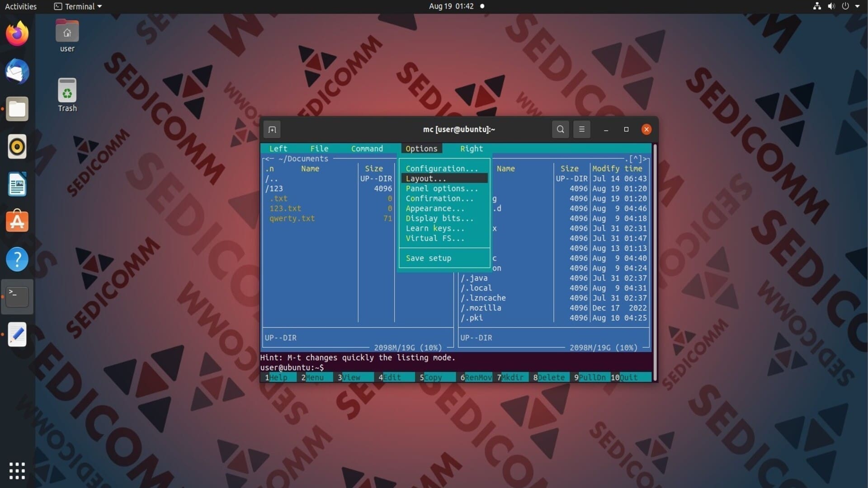Open Rhythmbox music player in dock
The image size is (868, 488).
(x=17, y=146)
